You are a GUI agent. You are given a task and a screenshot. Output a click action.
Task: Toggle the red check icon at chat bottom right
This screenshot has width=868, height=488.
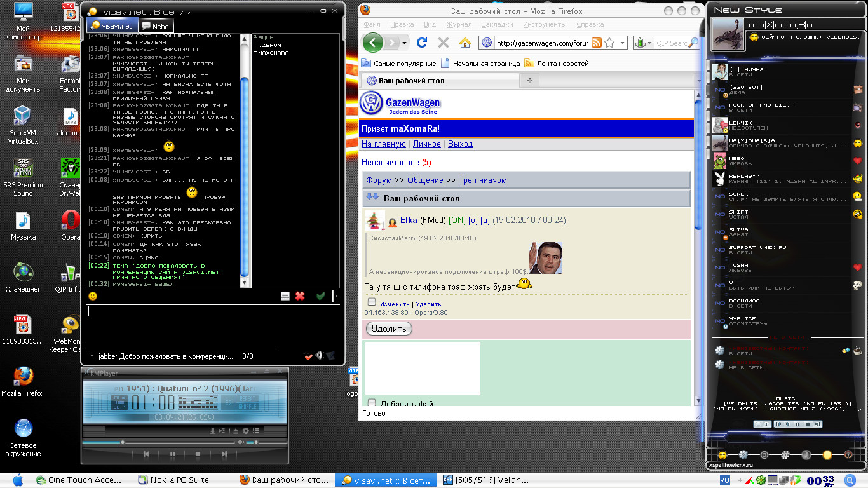(308, 356)
